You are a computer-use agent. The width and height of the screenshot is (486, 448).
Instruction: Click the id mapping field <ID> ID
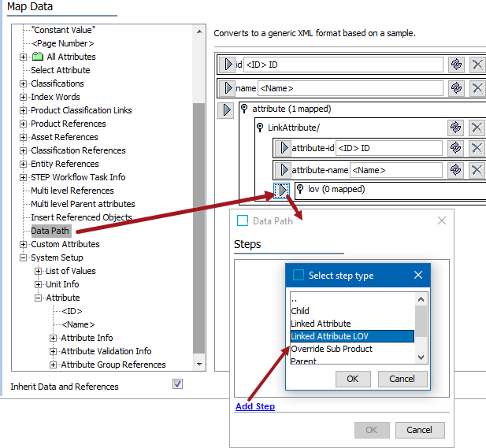pos(343,65)
